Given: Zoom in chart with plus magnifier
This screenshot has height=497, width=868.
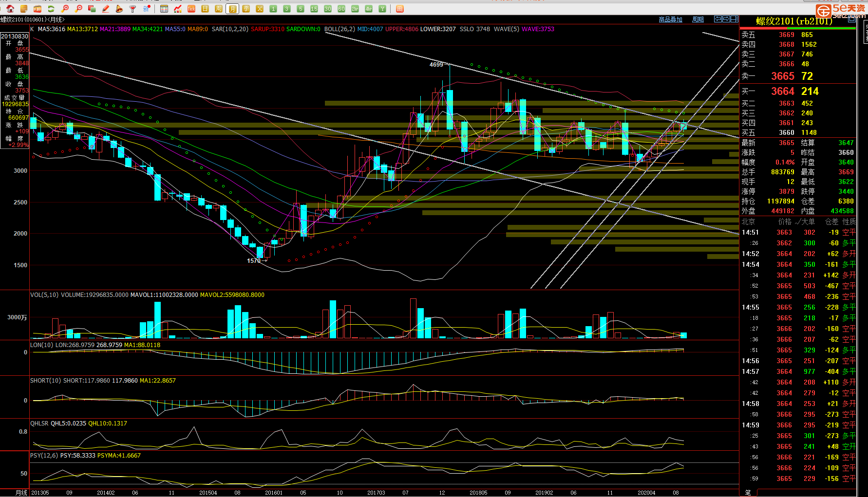Looking at the screenshot, I should coord(65,9).
